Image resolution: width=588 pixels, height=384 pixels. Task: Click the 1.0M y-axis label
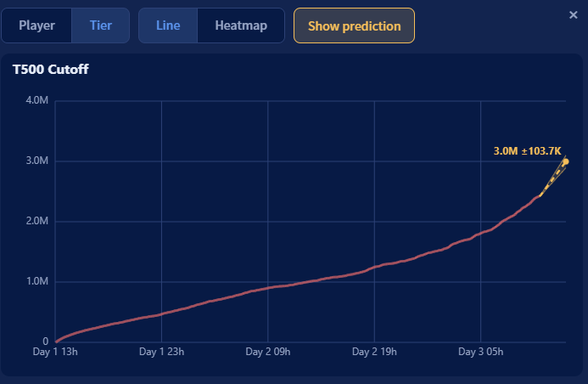pos(37,281)
